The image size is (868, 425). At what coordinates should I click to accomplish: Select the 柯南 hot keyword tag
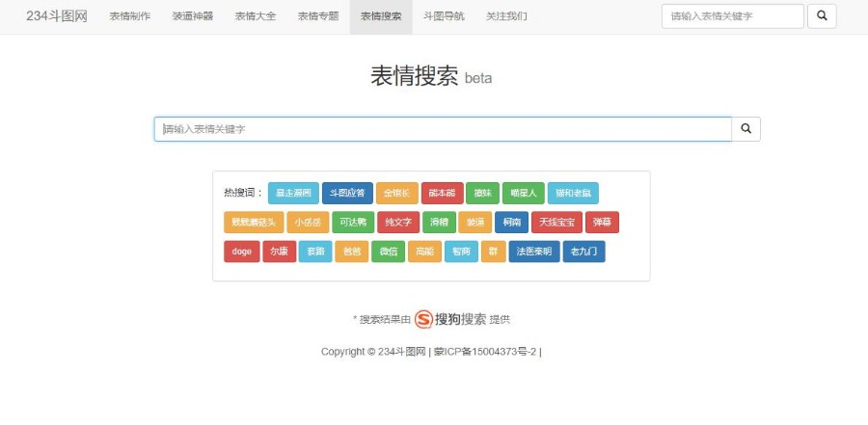[511, 223]
